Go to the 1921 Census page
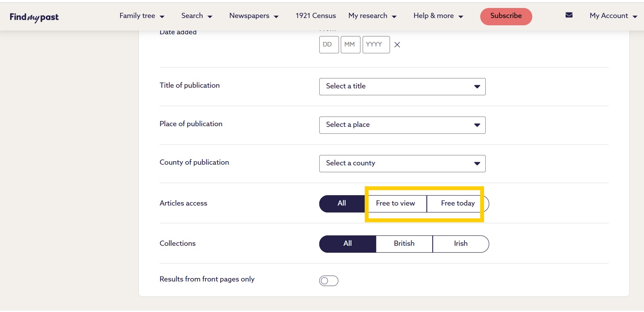This screenshot has width=644, height=312. [315, 16]
